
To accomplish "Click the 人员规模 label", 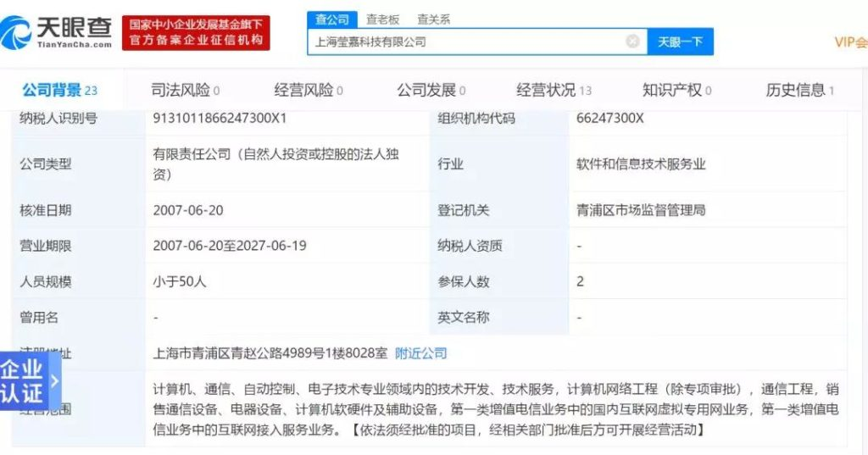I will (x=46, y=282).
